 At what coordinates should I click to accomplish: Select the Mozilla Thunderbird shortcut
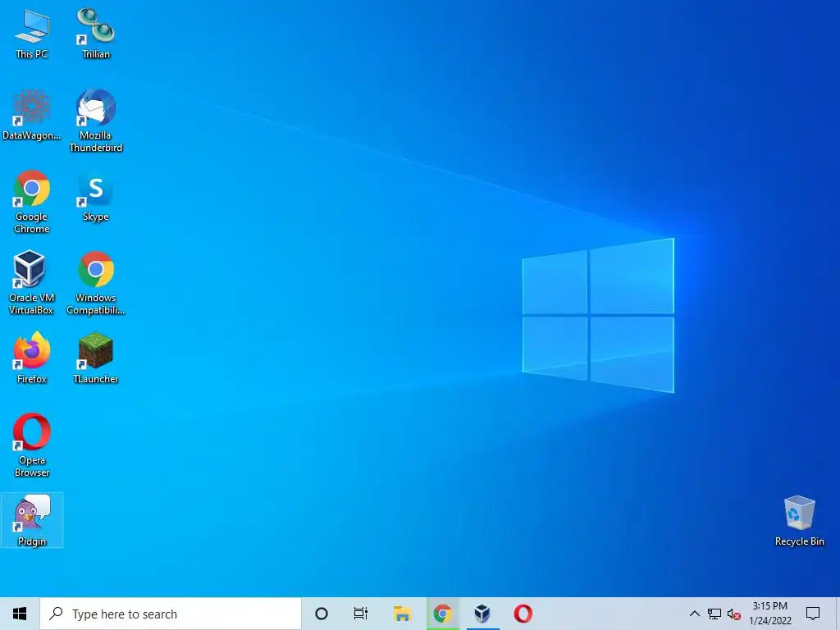coord(95,121)
